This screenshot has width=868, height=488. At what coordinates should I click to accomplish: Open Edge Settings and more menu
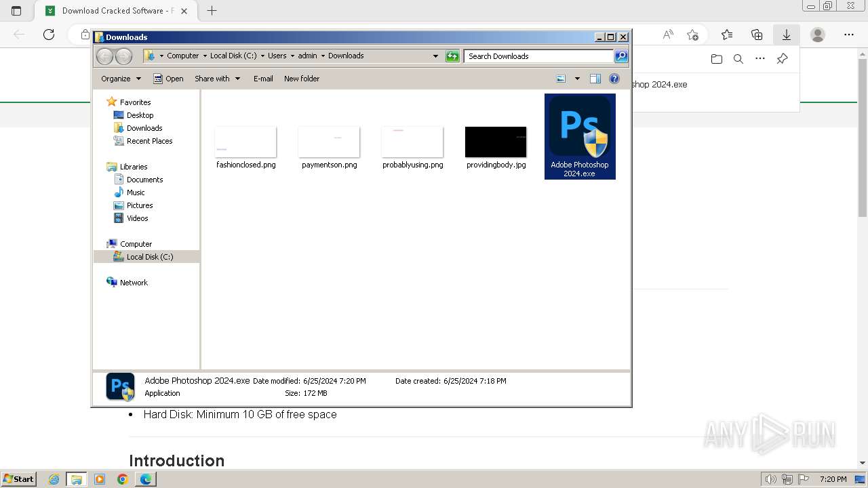[849, 35]
